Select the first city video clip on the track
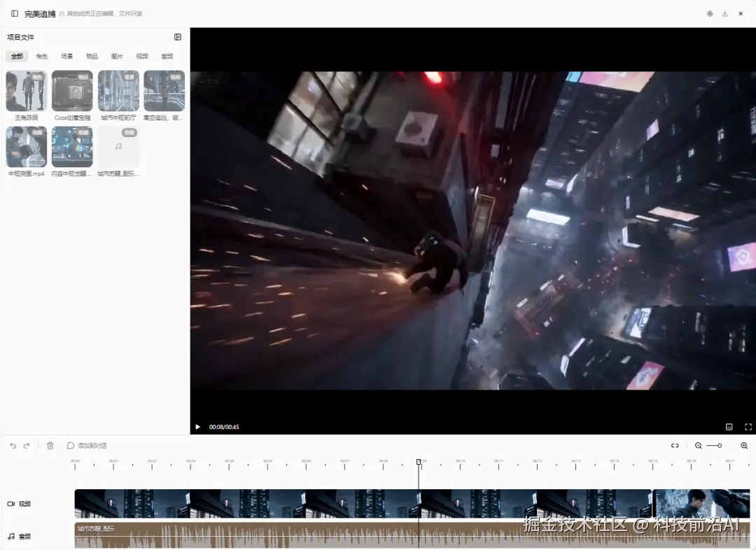Viewport: 756px width, 550px height. click(363, 504)
